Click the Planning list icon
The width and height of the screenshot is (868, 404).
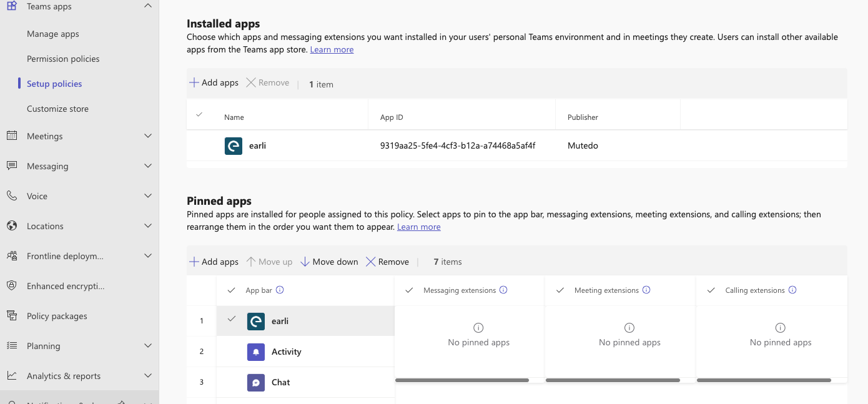(12, 346)
